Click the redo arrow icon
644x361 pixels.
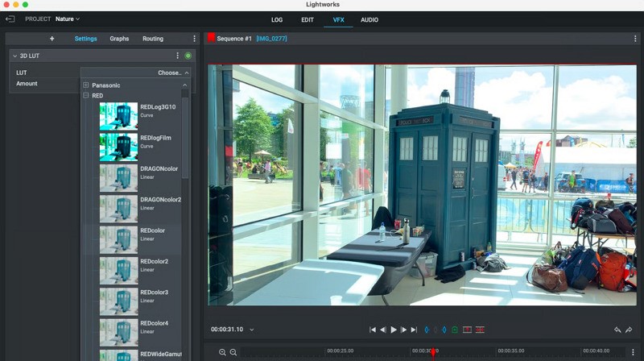pos(629,330)
